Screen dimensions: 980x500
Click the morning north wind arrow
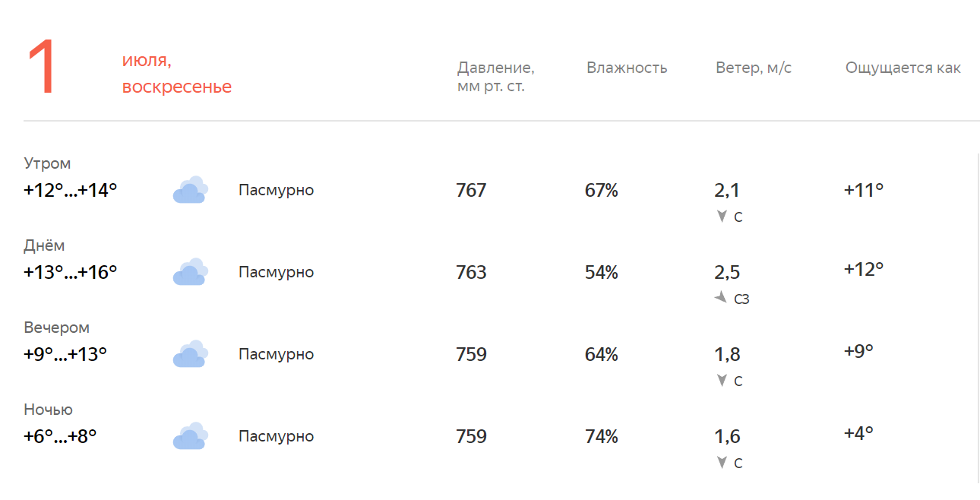point(722,217)
